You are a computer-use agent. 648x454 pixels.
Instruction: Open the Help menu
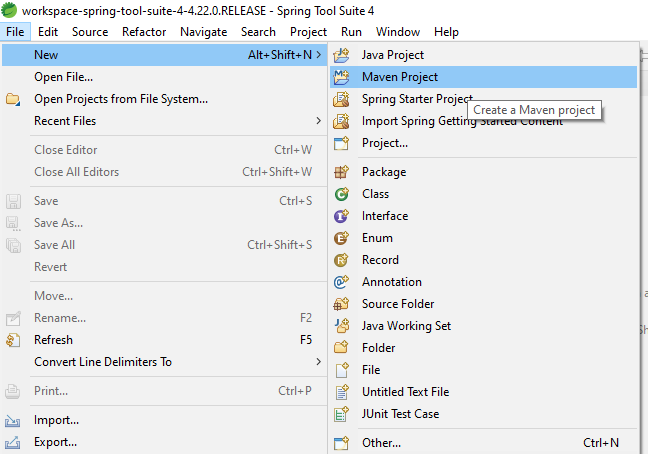point(446,32)
